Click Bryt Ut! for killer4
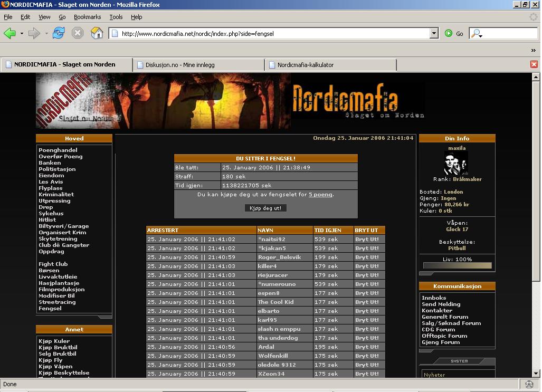The width and height of the screenshot is (542, 392). tap(367, 266)
